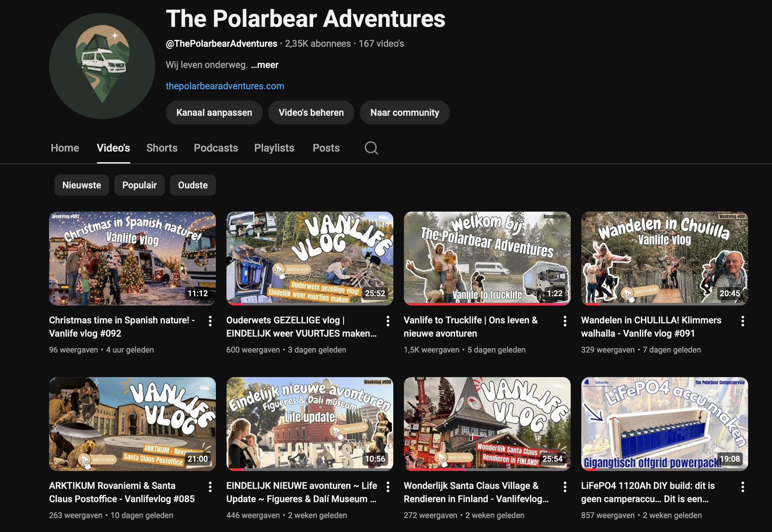Open options menu for Wandelen in CHULILLA video

743,321
